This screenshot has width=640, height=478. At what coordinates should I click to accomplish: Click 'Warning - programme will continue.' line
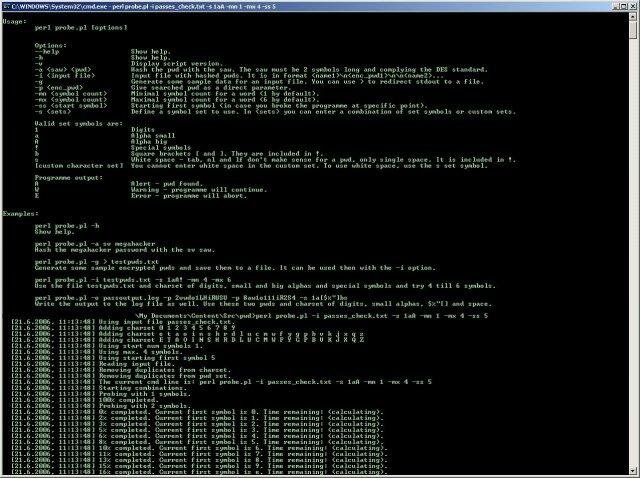click(x=199, y=190)
